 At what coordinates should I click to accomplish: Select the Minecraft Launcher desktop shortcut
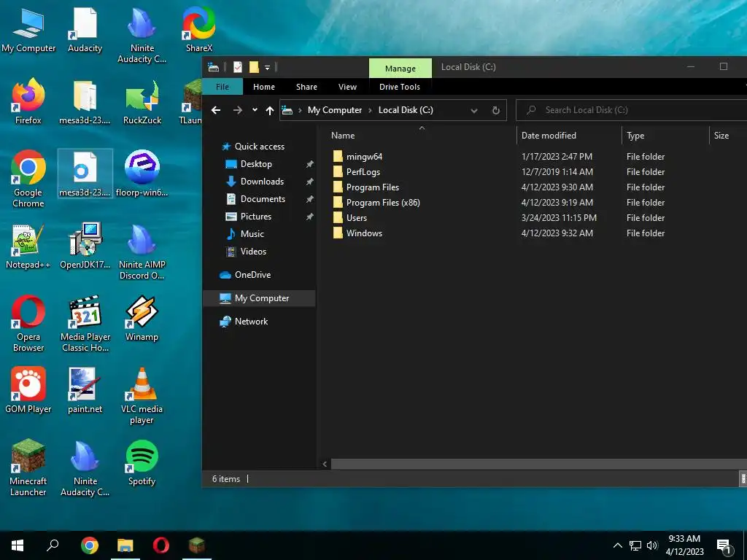point(28,468)
